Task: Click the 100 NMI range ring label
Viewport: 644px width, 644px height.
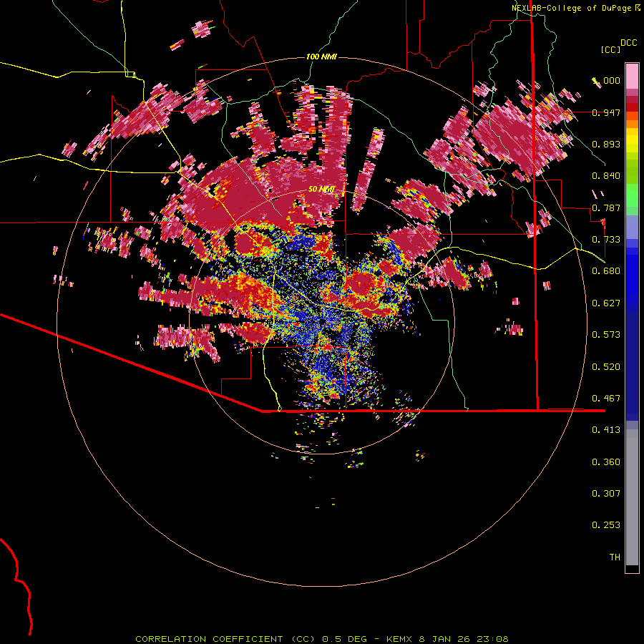Action: (321, 57)
